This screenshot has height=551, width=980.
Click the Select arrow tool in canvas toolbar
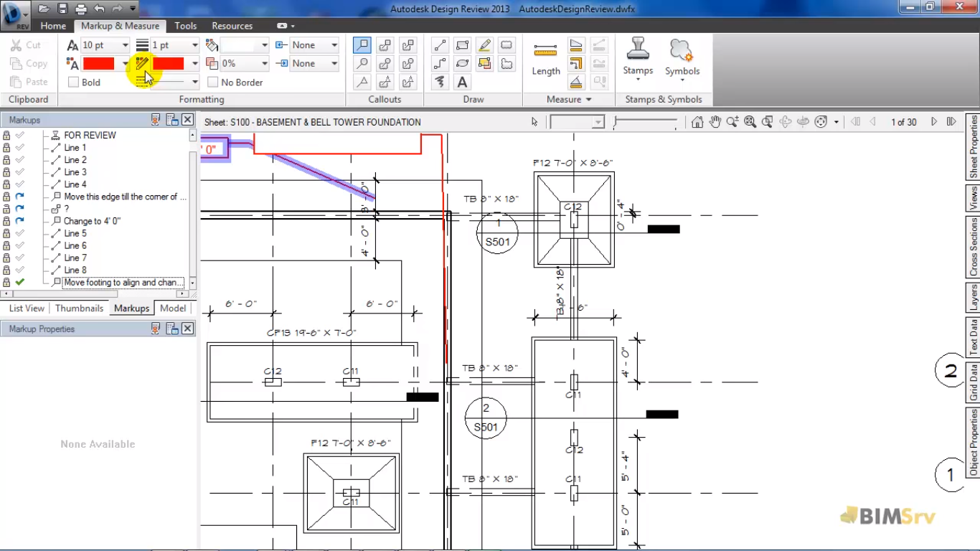click(534, 122)
